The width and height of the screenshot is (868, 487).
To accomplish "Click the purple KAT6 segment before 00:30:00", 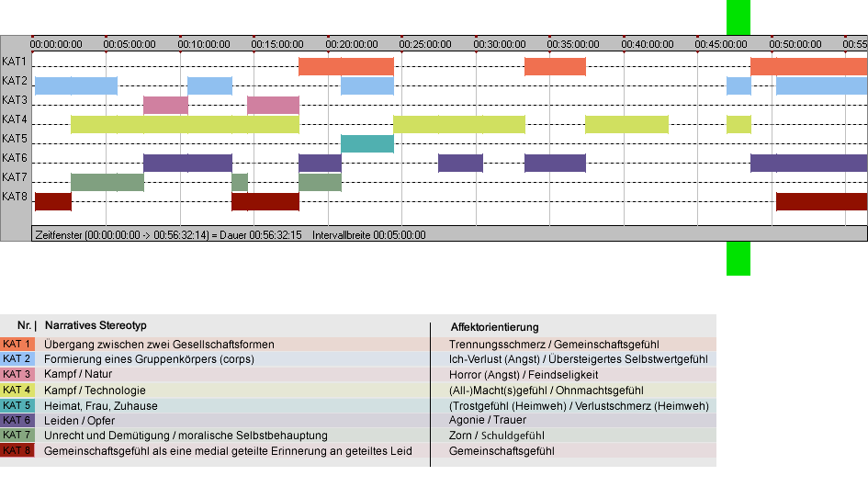I will click(460, 163).
